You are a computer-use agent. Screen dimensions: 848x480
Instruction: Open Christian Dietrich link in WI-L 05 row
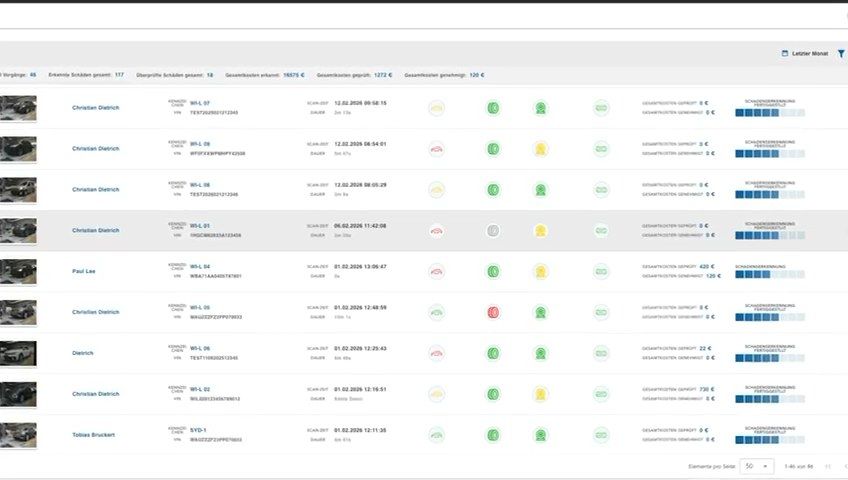(96, 312)
